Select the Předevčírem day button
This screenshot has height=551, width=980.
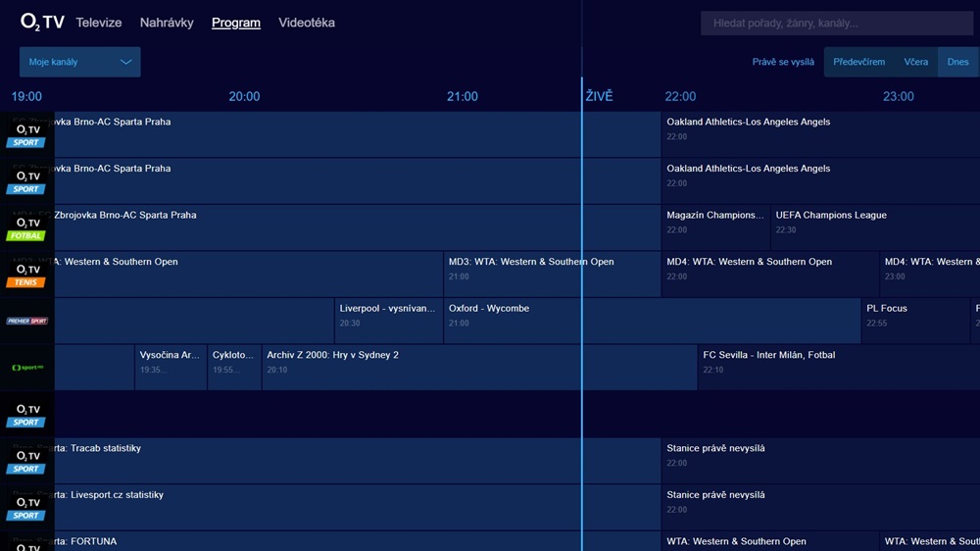(x=858, y=62)
